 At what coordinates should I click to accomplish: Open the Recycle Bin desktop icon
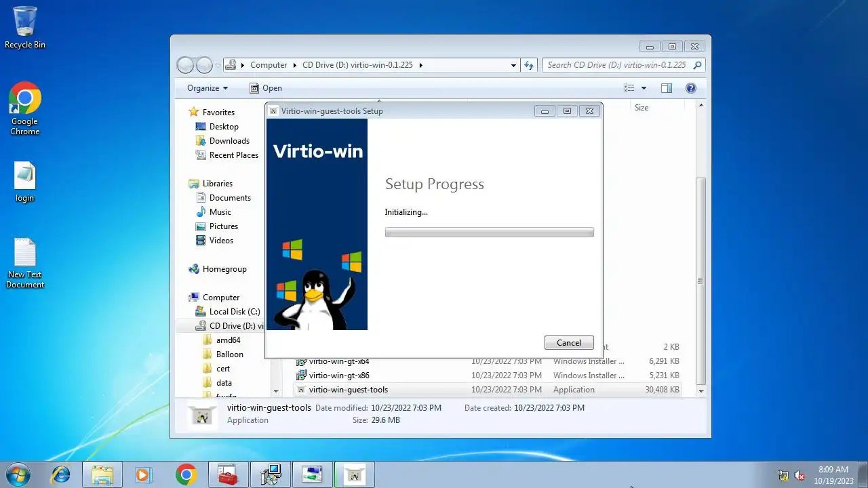(x=25, y=28)
